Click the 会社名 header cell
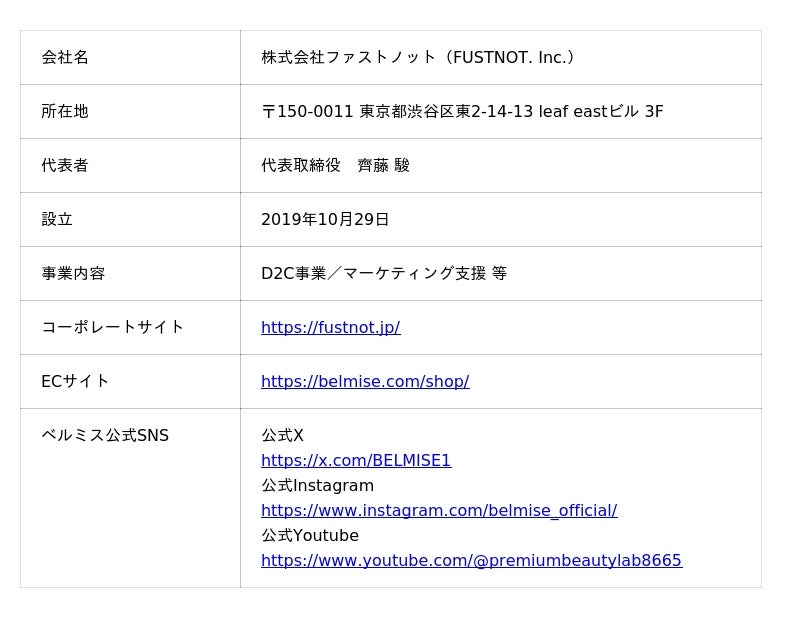This screenshot has height=618, width=800. [65, 57]
